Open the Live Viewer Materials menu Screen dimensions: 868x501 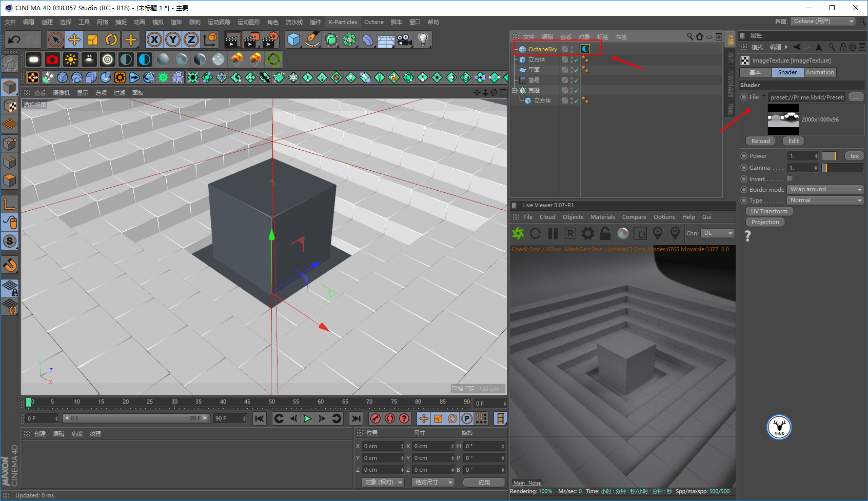coord(603,217)
